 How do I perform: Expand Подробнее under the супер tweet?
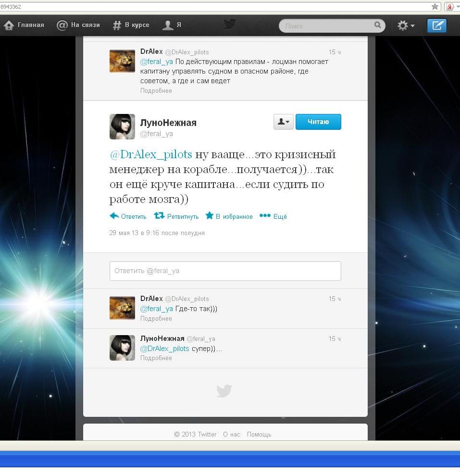pos(156,358)
